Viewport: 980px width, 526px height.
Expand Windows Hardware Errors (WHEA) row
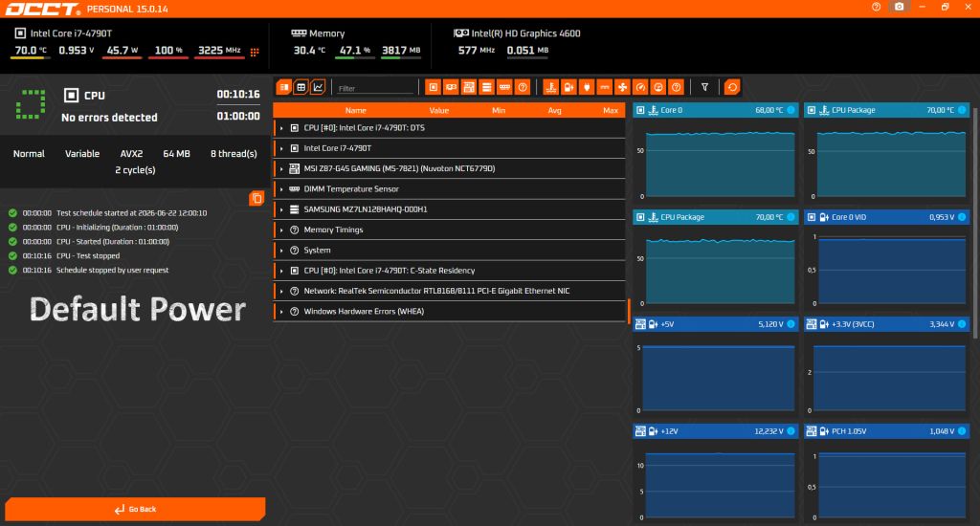tap(450, 311)
